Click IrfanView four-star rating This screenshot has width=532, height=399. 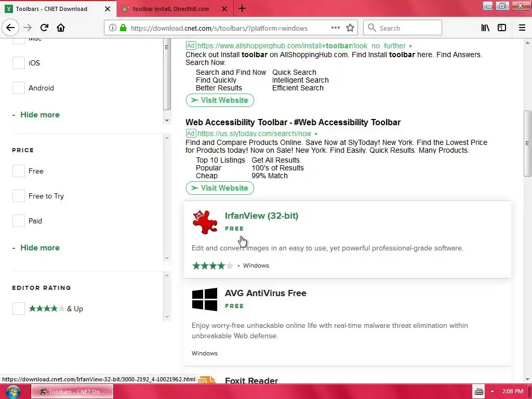(212, 265)
